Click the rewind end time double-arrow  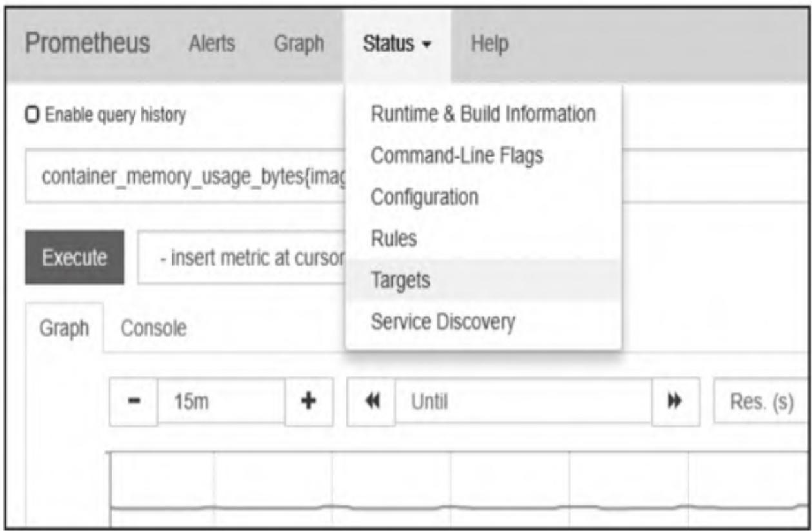pos(371,402)
